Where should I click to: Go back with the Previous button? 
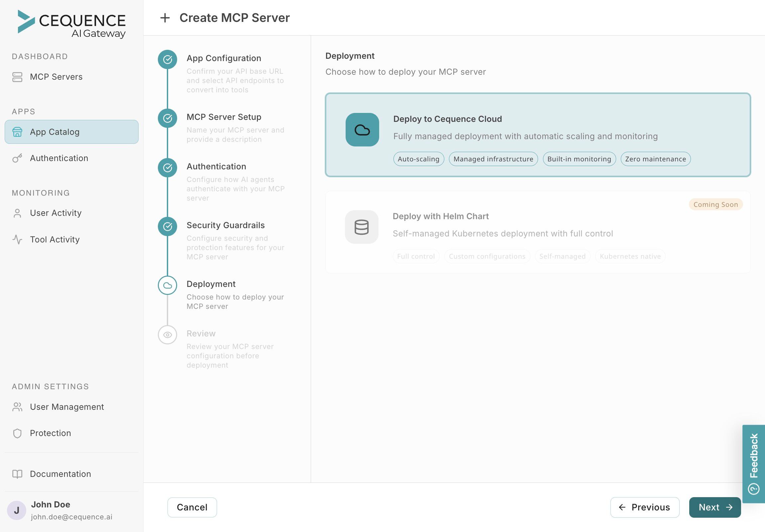coord(644,507)
